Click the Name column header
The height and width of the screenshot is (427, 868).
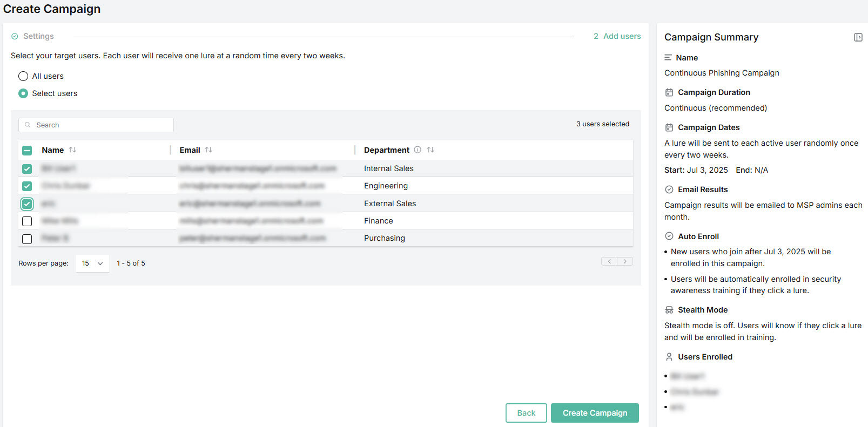point(52,150)
